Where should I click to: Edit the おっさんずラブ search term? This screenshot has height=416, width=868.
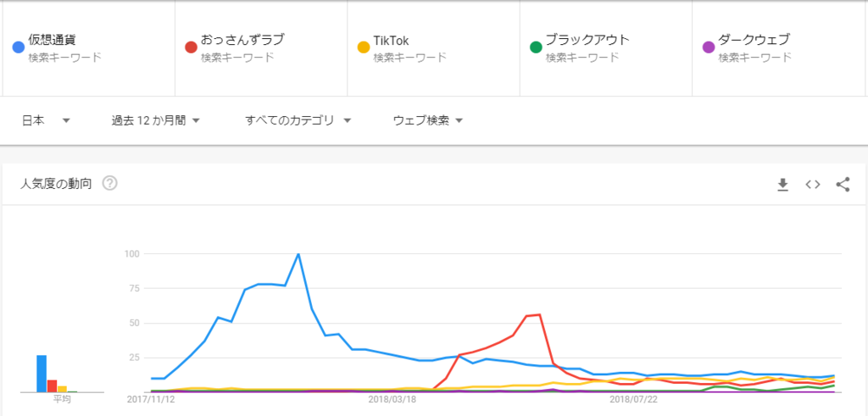[x=242, y=40]
